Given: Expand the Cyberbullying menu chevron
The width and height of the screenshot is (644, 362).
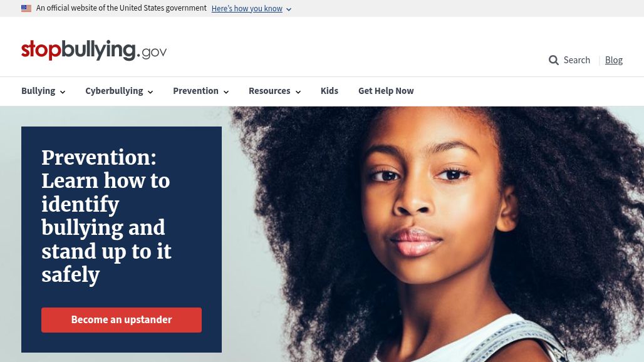Looking at the screenshot, I should pos(150,92).
